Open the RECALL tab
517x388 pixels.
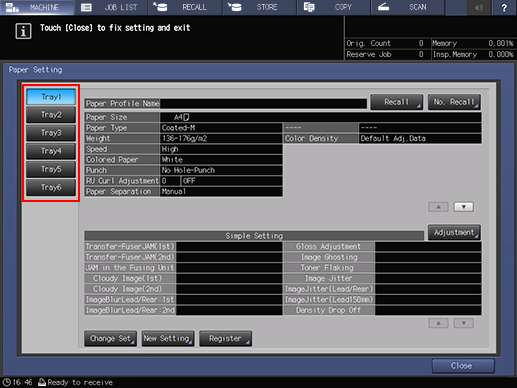pos(185,7)
